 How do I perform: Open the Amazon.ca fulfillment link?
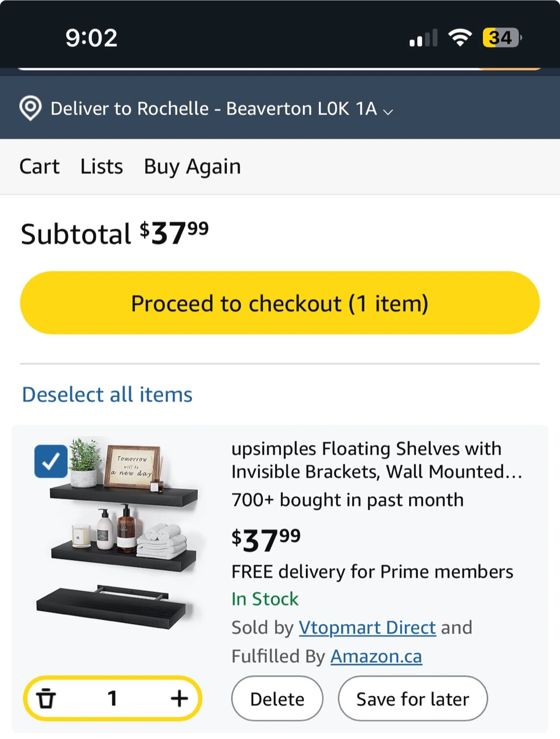tap(376, 656)
